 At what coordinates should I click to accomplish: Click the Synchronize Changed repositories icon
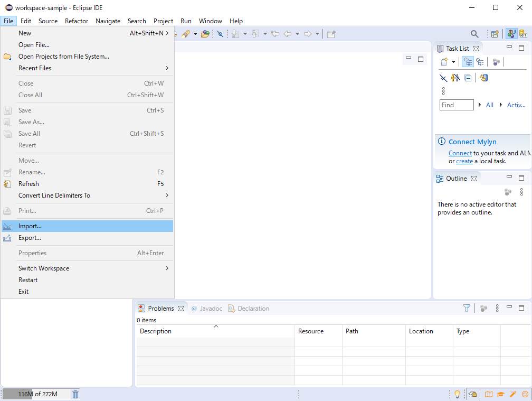click(483, 78)
